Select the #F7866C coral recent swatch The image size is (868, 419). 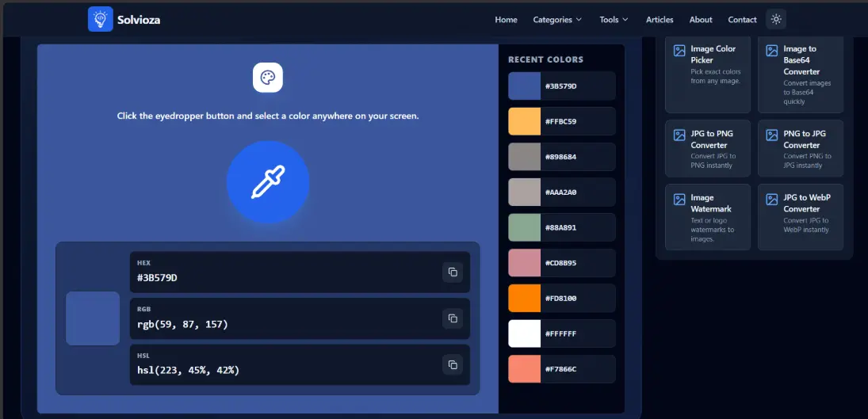pos(524,368)
